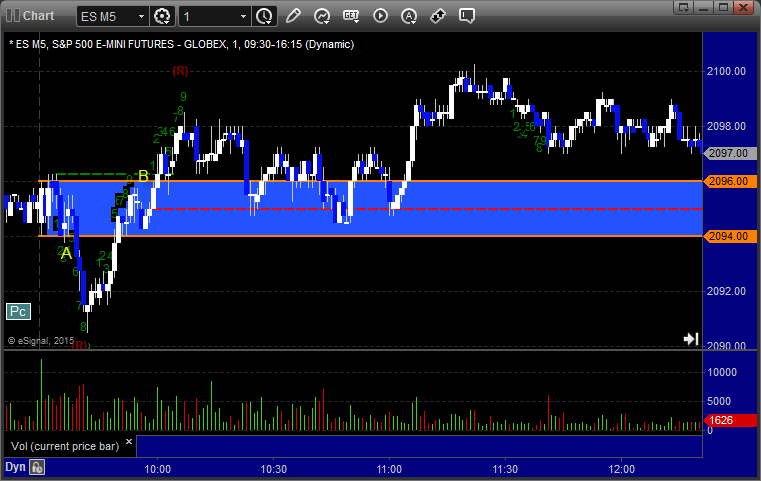Click the 11:00 time axis label
Viewport: 761px width, 481px height.
(389, 469)
